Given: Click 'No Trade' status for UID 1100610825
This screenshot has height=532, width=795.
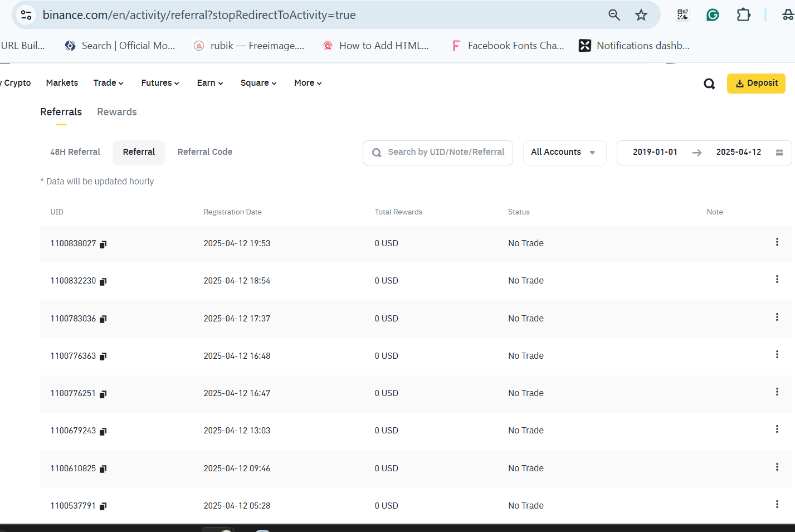Looking at the screenshot, I should (x=526, y=468).
